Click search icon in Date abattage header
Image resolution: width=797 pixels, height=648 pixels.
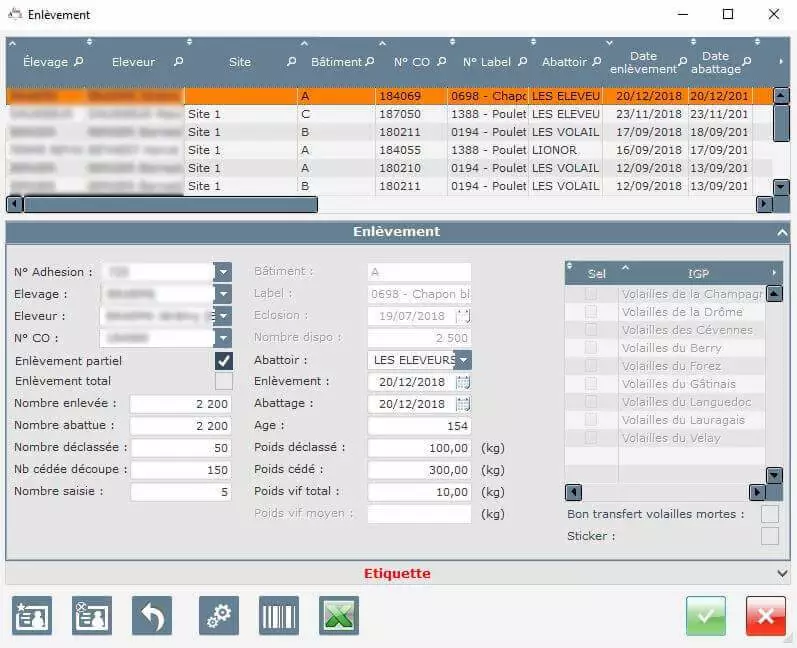[746, 61]
